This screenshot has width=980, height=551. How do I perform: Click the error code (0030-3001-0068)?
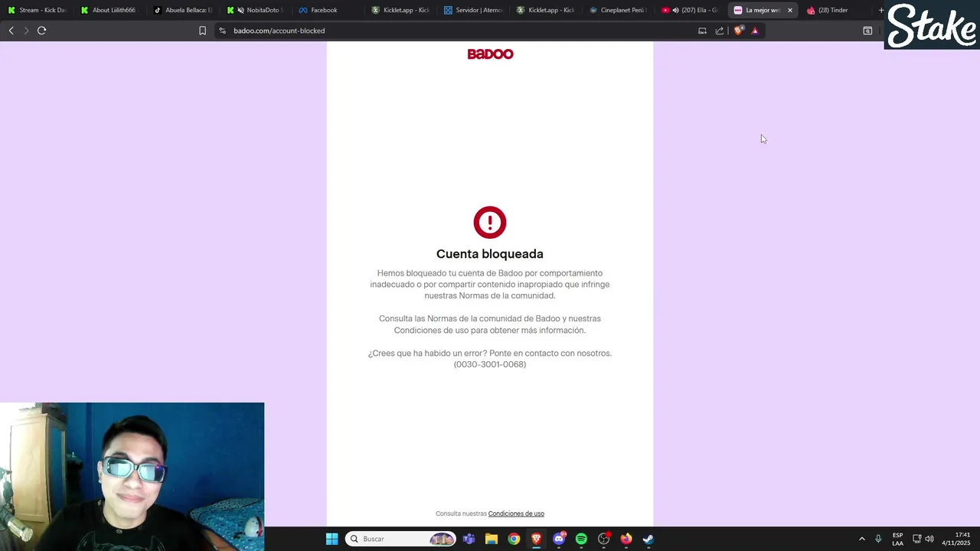pos(490,364)
